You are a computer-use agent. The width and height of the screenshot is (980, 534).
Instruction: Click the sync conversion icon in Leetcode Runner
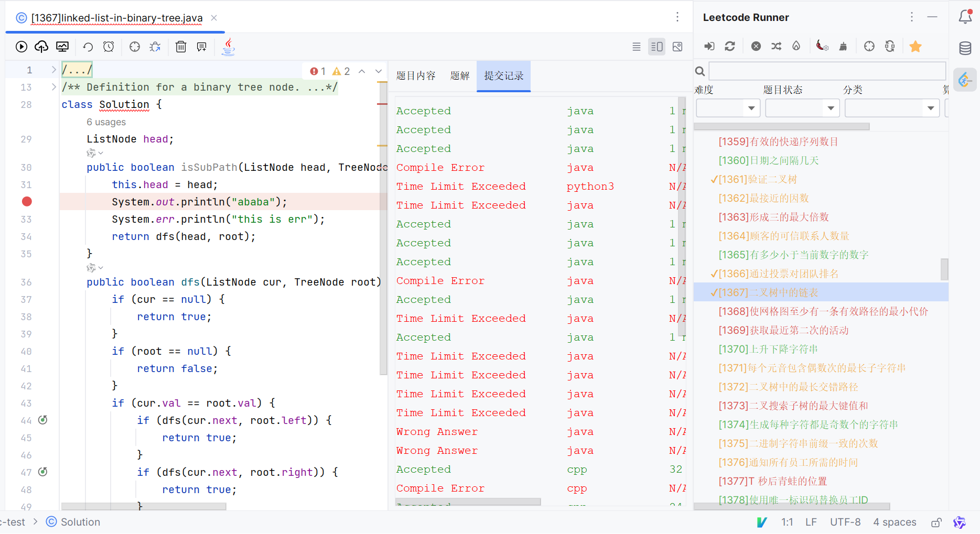point(890,46)
